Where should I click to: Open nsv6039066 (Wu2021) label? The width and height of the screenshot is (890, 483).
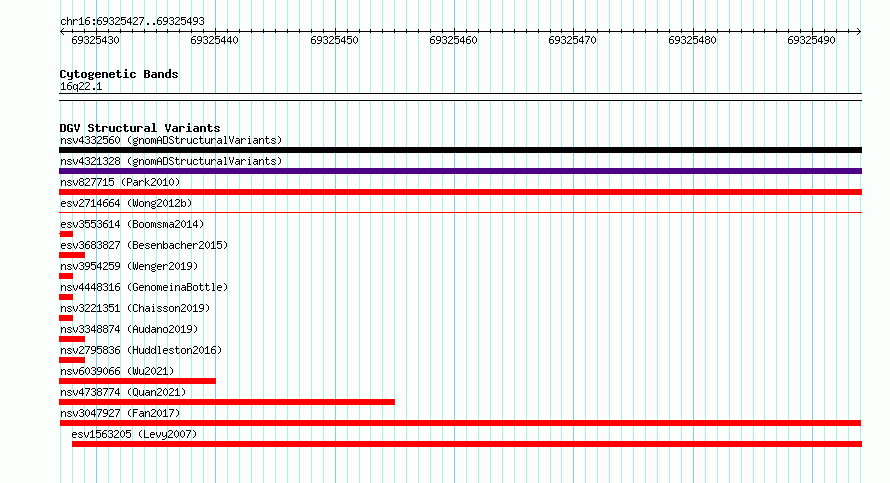coord(117,371)
